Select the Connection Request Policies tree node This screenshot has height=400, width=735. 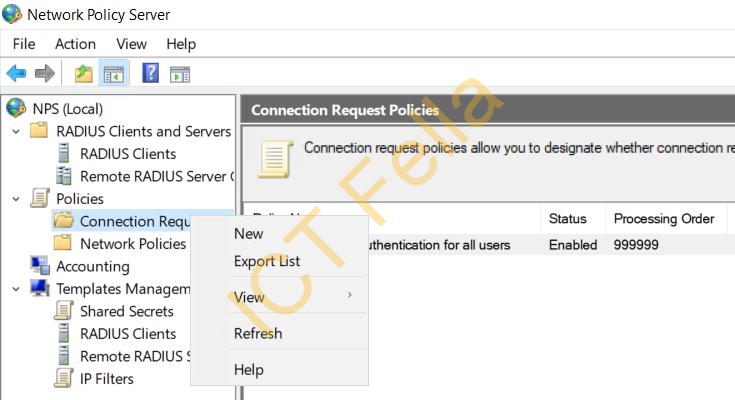(x=135, y=221)
